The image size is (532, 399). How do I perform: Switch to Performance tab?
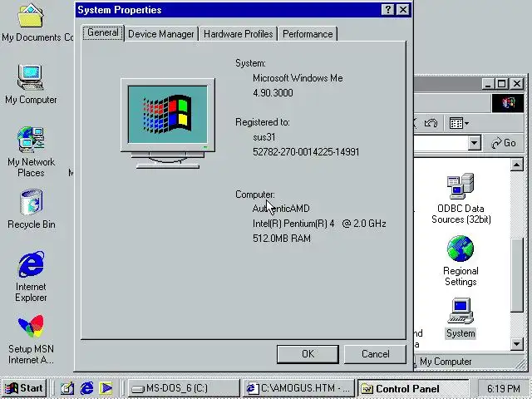[308, 34]
